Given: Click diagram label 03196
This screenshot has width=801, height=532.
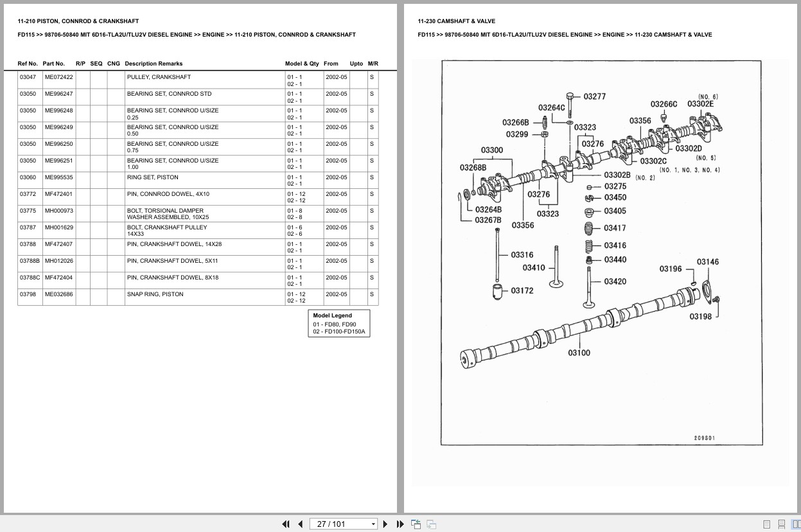Looking at the screenshot, I should [671, 269].
